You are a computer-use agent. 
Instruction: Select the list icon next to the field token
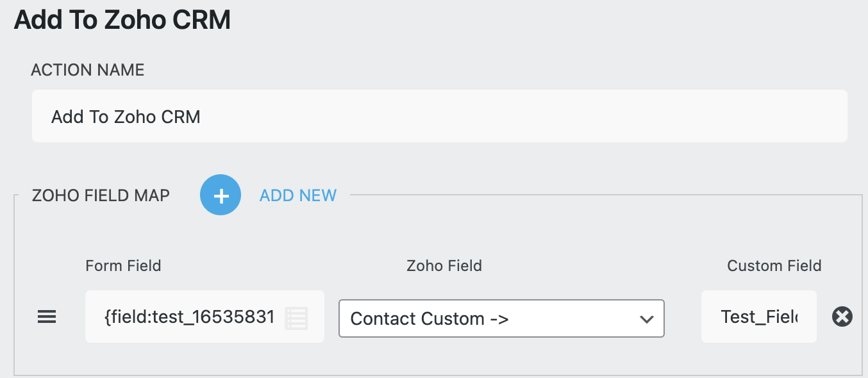click(x=297, y=316)
